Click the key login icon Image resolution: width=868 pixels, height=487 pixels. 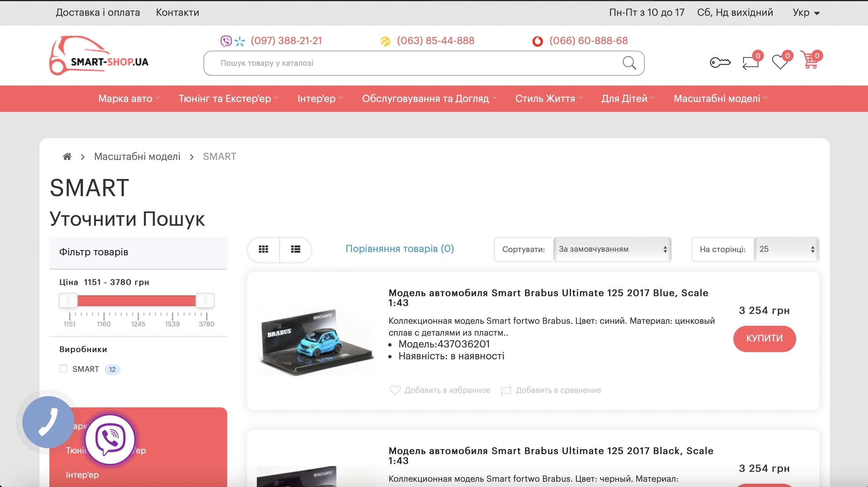[x=720, y=63]
